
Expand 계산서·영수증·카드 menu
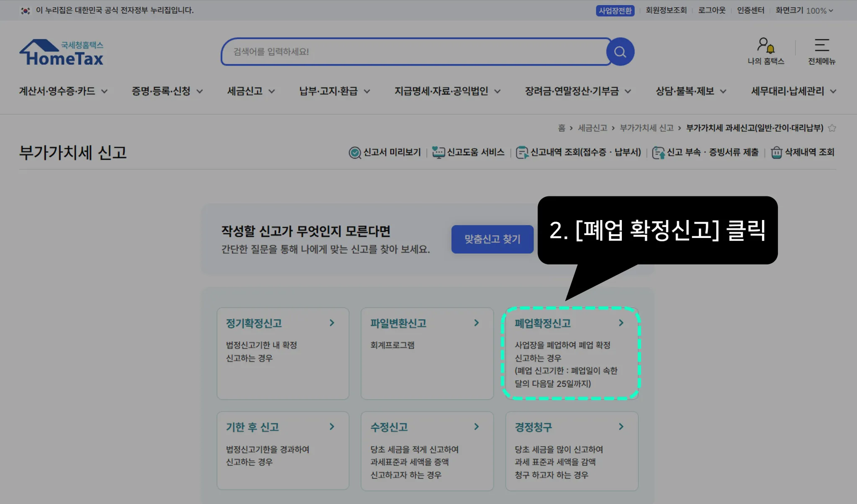pyautogui.click(x=63, y=91)
